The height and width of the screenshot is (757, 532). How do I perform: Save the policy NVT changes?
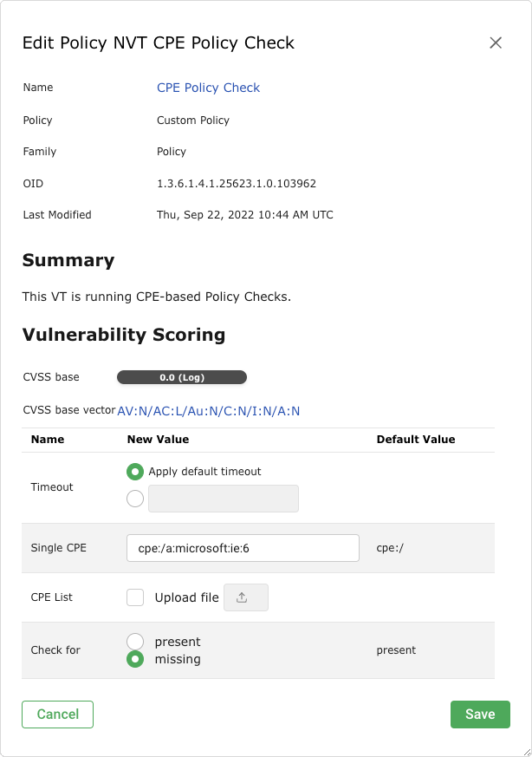(479, 715)
